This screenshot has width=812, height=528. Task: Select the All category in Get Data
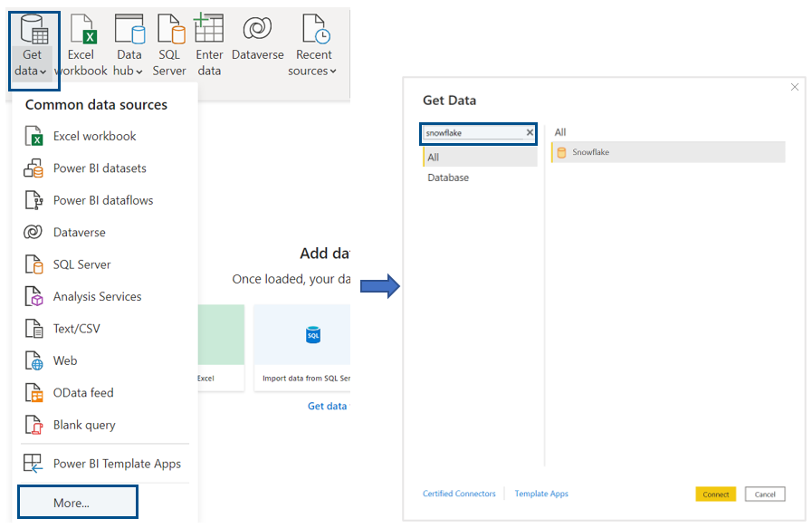tap(480, 158)
